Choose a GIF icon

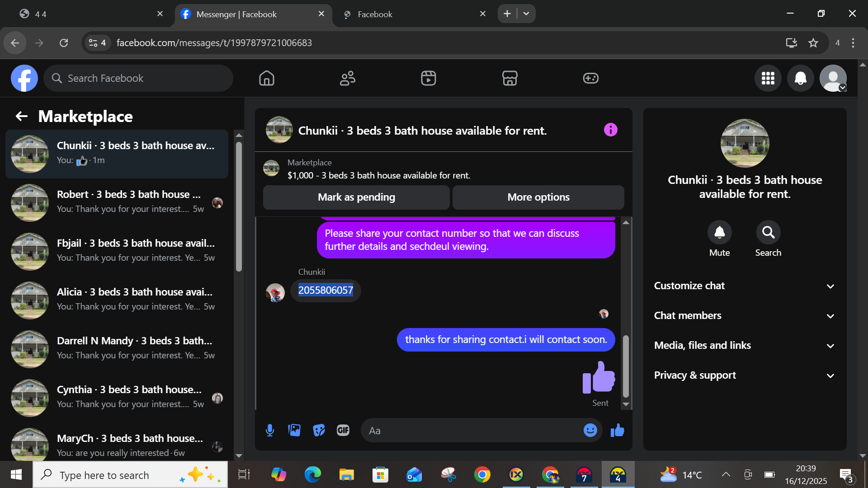tap(343, 431)
